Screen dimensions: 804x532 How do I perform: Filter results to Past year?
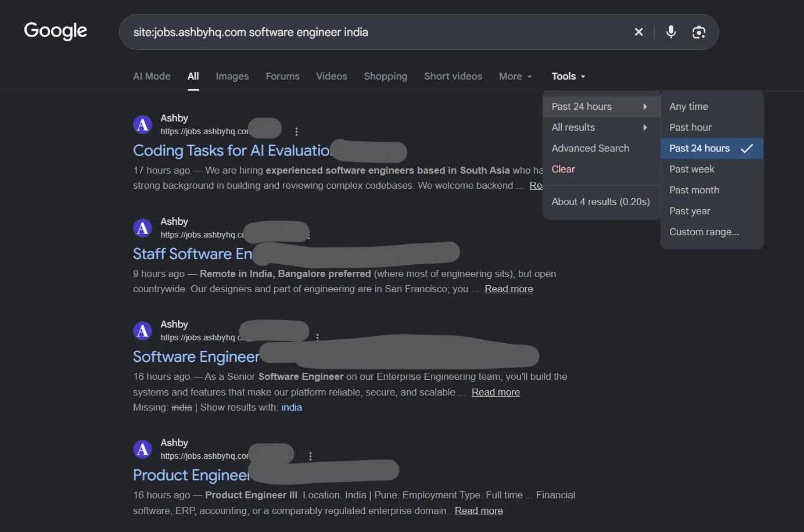point(712,211)
